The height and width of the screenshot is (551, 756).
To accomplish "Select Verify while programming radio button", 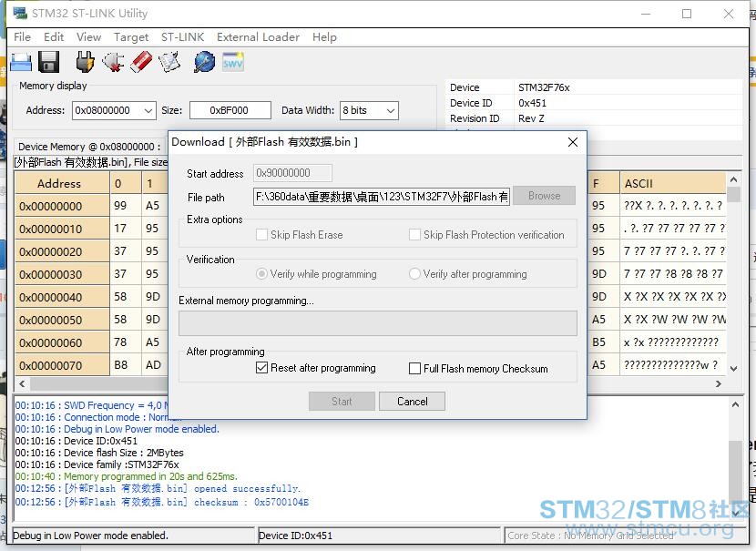I will point(261,274).
